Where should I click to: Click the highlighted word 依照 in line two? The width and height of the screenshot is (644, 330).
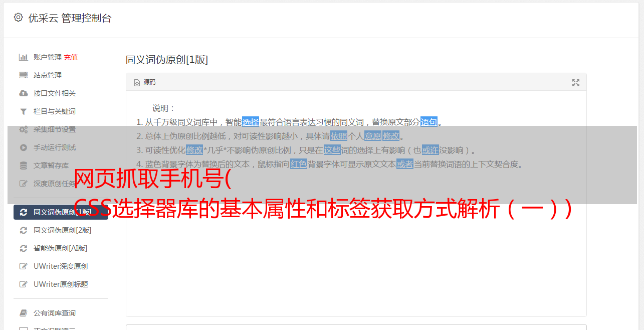click(339, 136)
